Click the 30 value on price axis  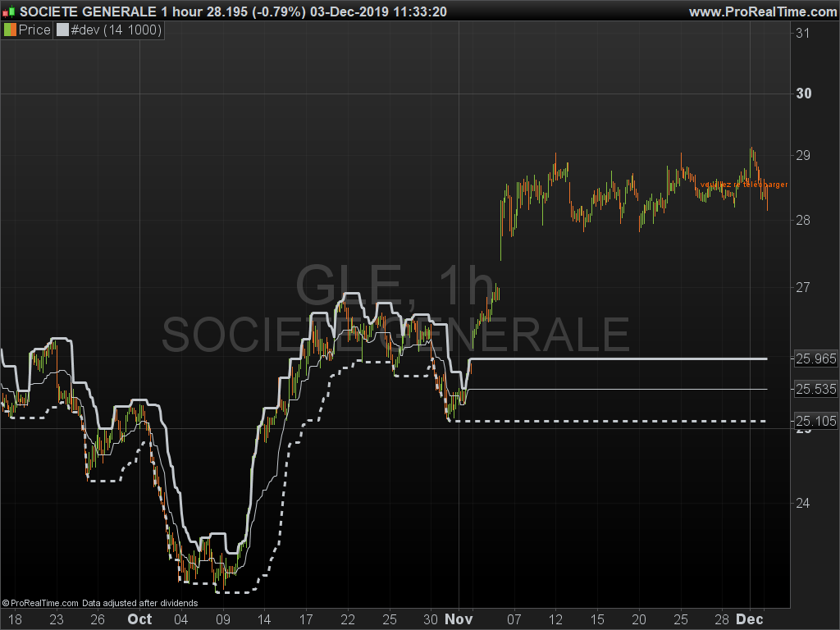(x=804, y=94)
